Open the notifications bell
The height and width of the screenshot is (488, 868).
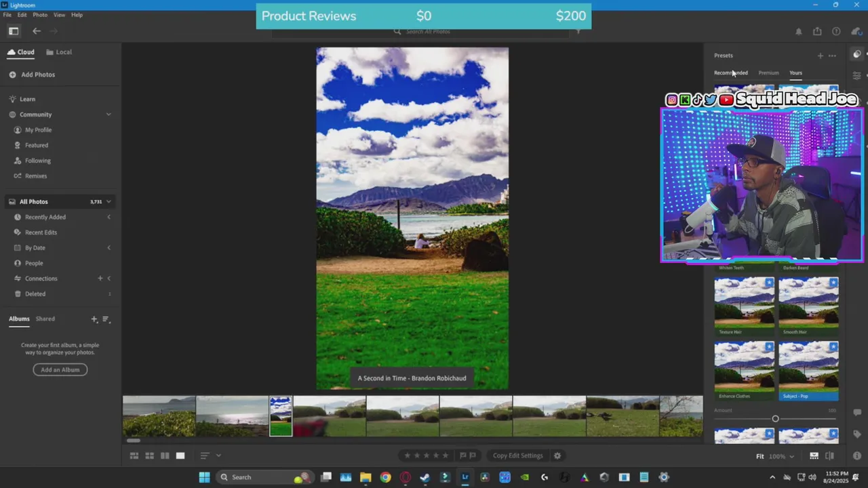point(798,31)
